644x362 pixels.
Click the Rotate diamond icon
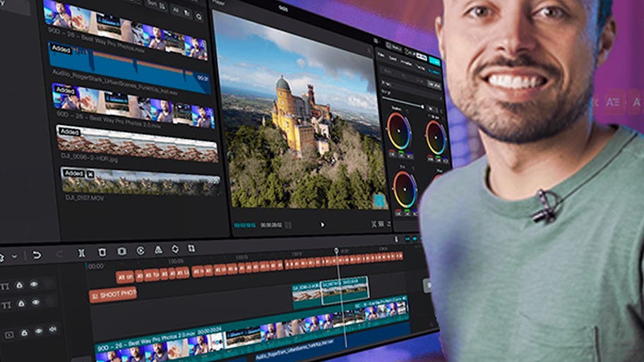pos(175,248)
